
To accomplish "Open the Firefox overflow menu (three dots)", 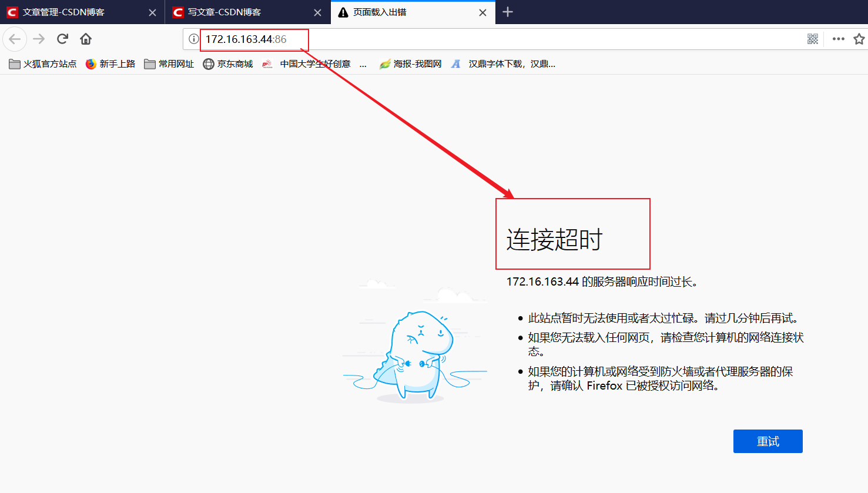I will click(838, 39).
